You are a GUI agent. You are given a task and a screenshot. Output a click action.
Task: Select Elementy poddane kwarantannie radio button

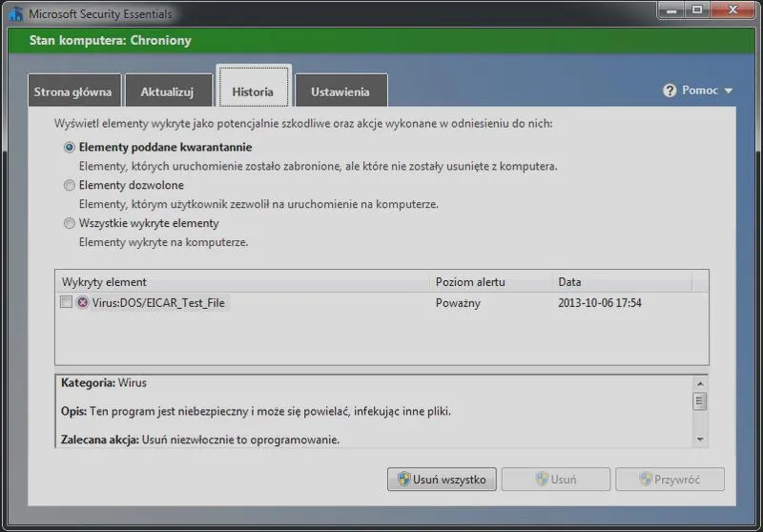[x=69, y=147]
